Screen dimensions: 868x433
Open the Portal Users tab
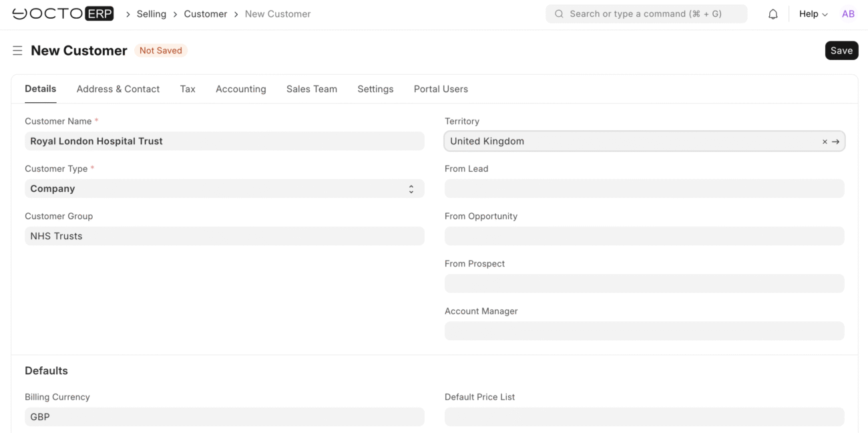pos(441,89)
